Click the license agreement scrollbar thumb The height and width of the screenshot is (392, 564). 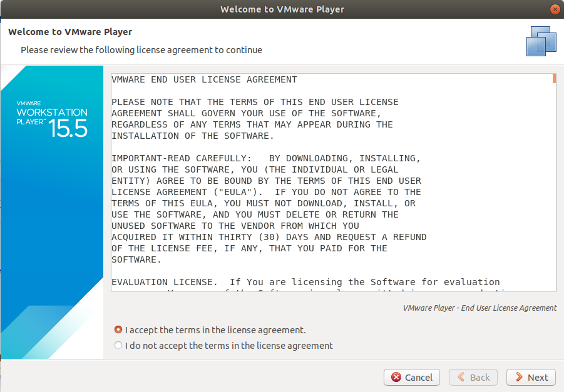[554, 78]
